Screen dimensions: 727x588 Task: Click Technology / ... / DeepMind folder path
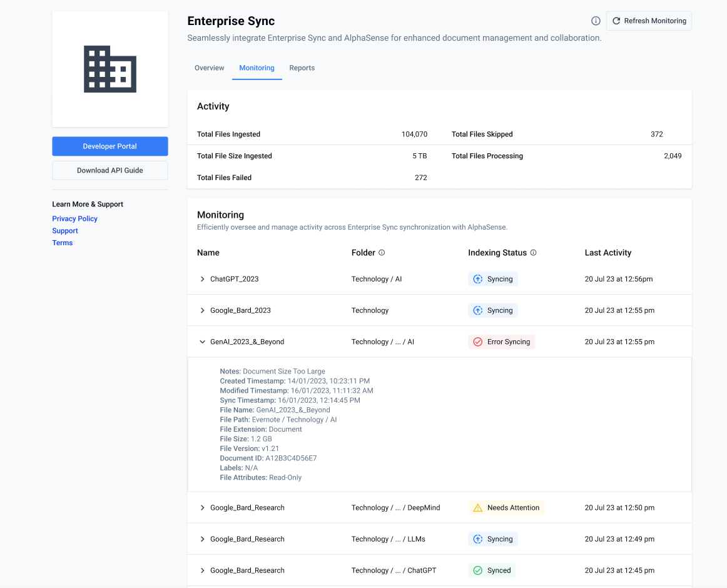(395, 508)
